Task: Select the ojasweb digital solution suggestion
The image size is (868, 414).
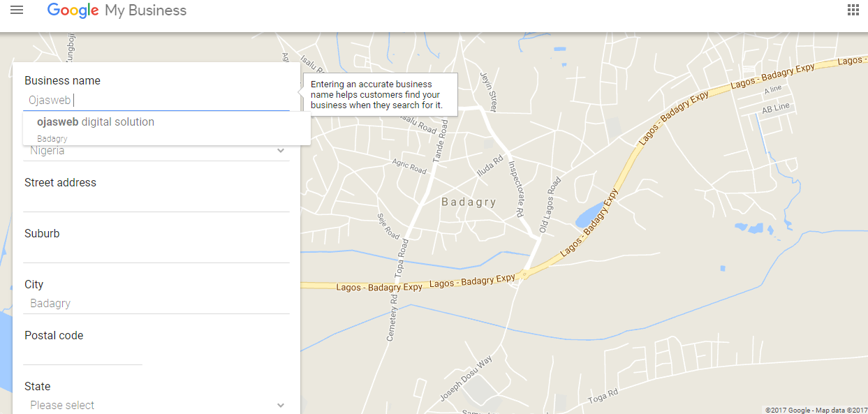Action: [x=96, y=122]
